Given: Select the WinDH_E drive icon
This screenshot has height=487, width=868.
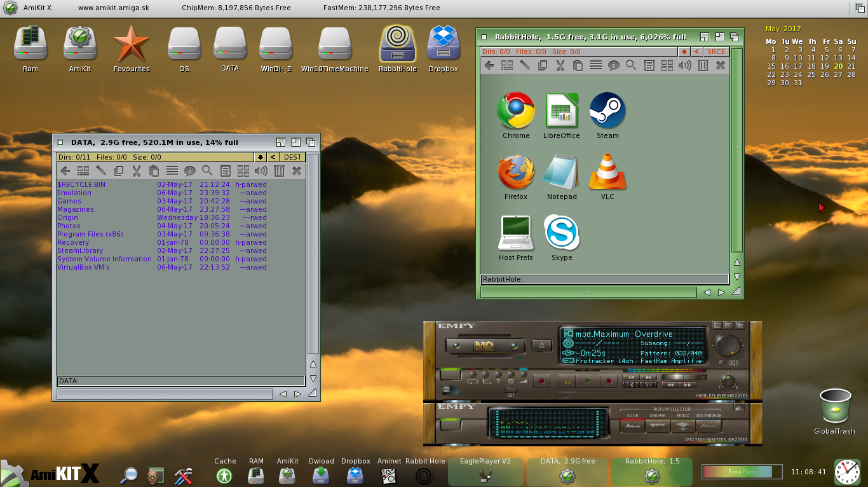Looking at the screenshot, I should tap(276, 43).
